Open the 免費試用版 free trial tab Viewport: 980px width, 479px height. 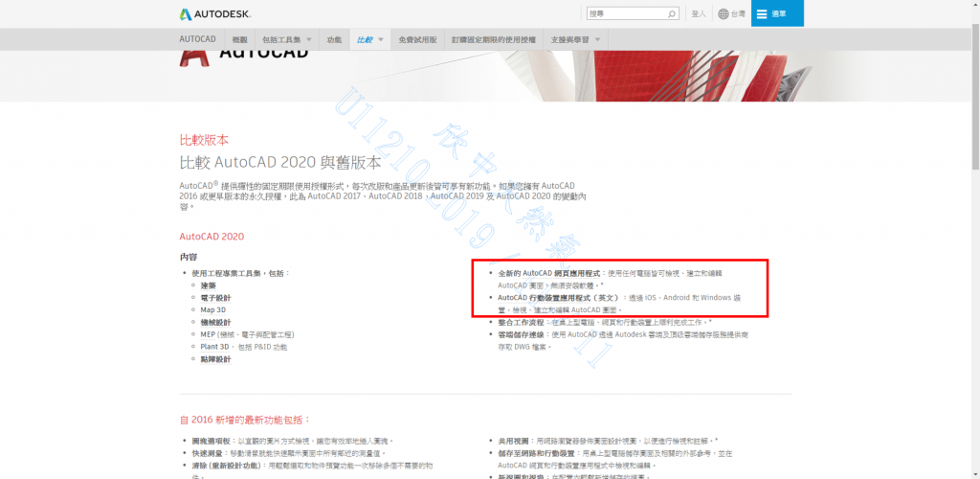pos(417,39)
